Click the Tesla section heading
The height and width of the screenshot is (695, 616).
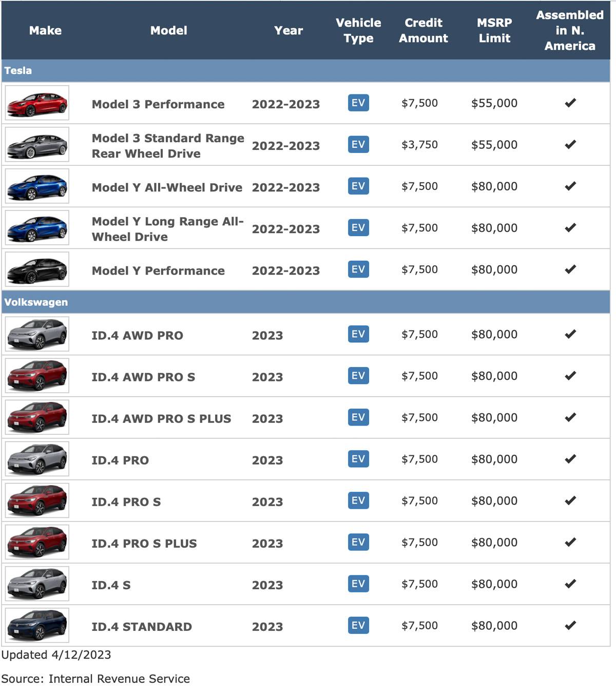point(18,70)
